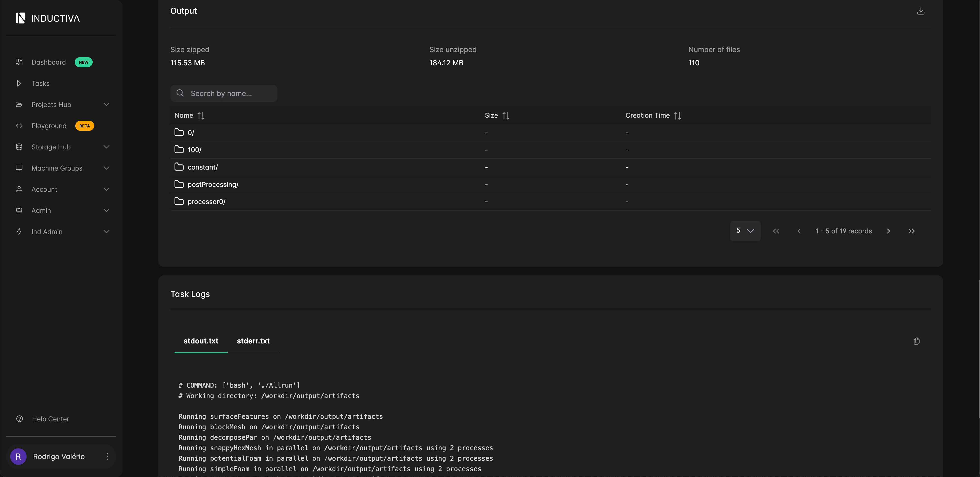Open the postProcessing/ folder
Viewport: 980px width, 477px height.
(213, 185)
